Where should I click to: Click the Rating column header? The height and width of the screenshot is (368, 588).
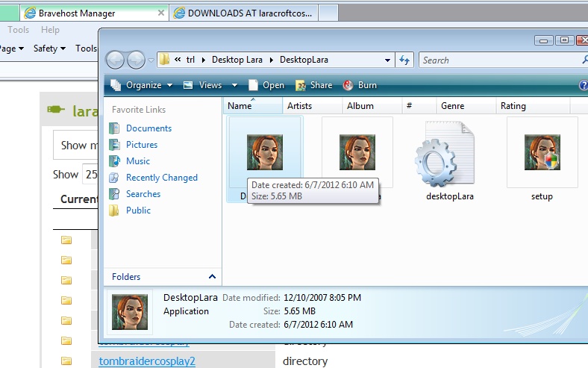click(x=533, y=106)
